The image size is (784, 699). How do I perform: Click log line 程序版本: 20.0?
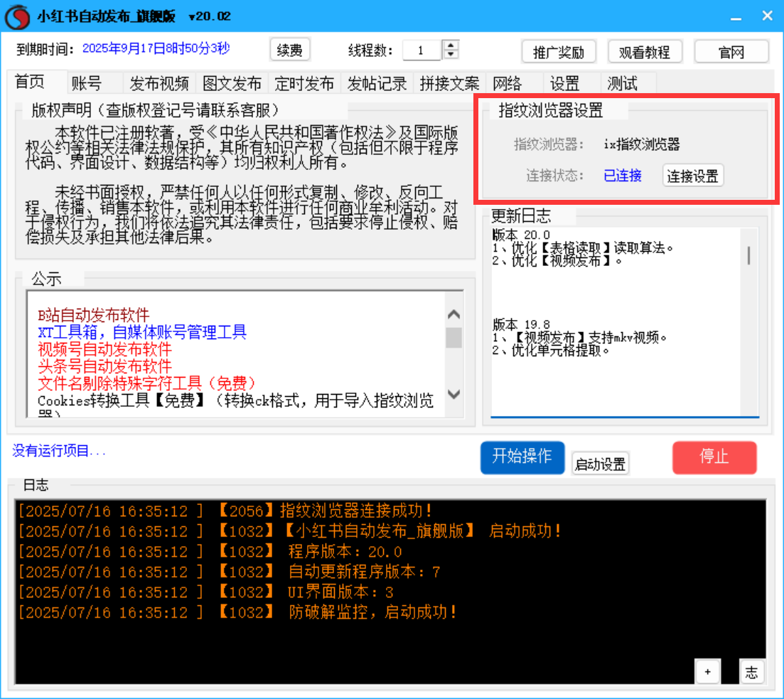[210, 551]
